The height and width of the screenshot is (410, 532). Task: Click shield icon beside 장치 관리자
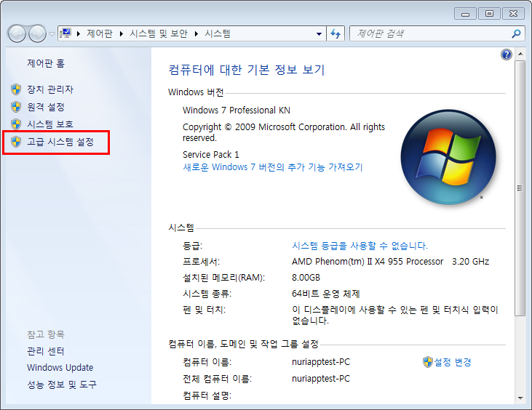(16, 89)
